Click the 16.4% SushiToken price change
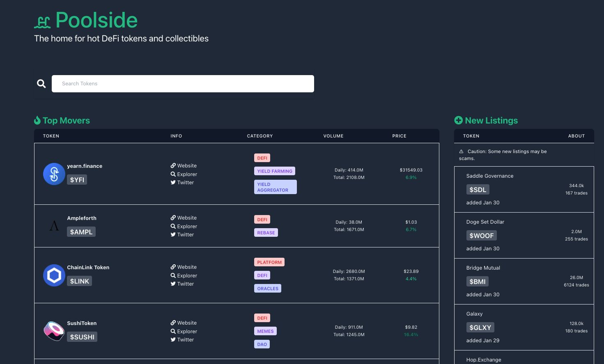Image resolution: width=604 pixels, height=364 pixels. coord(411,335)
